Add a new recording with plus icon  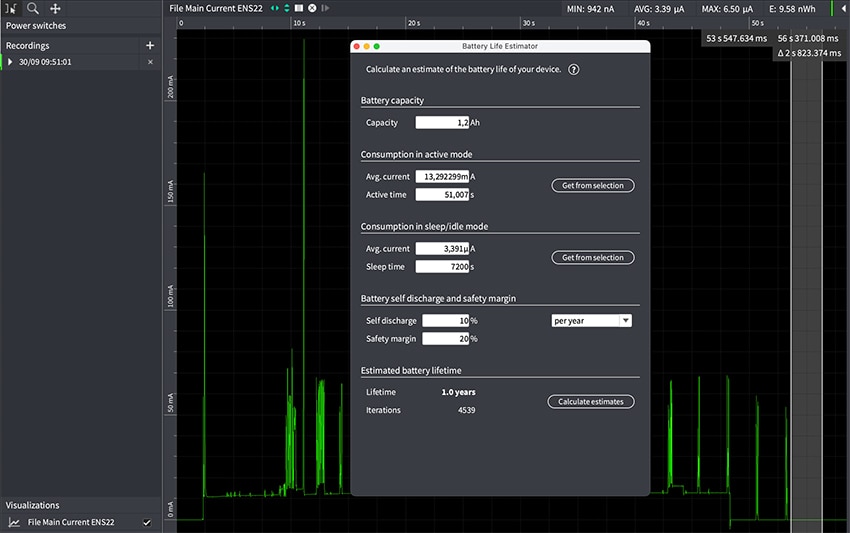pyautogui.click(x=150, y=45)
